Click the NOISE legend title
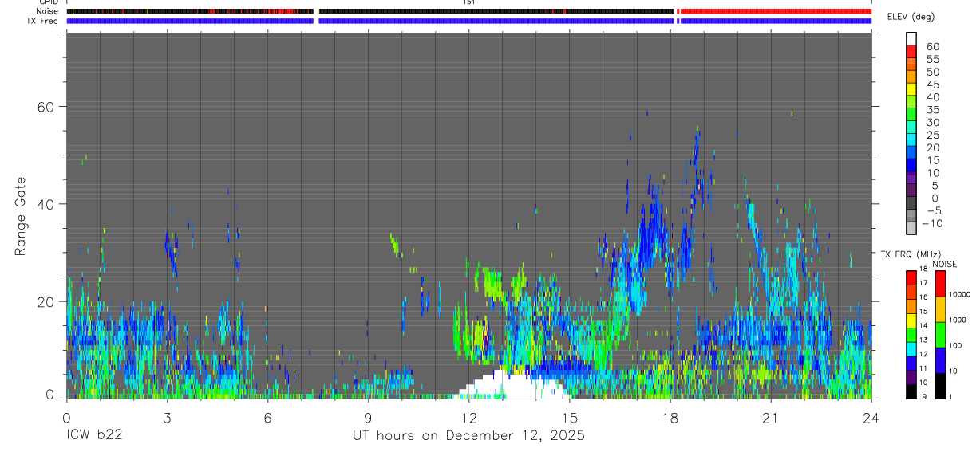Viewport: 980px width, 452px height. tap(943, 264)
